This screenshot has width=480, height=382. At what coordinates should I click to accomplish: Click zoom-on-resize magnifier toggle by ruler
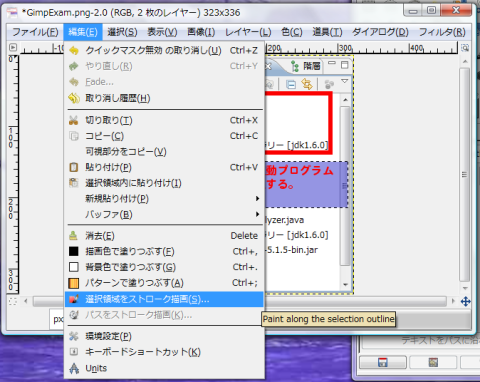click(465, 48)
